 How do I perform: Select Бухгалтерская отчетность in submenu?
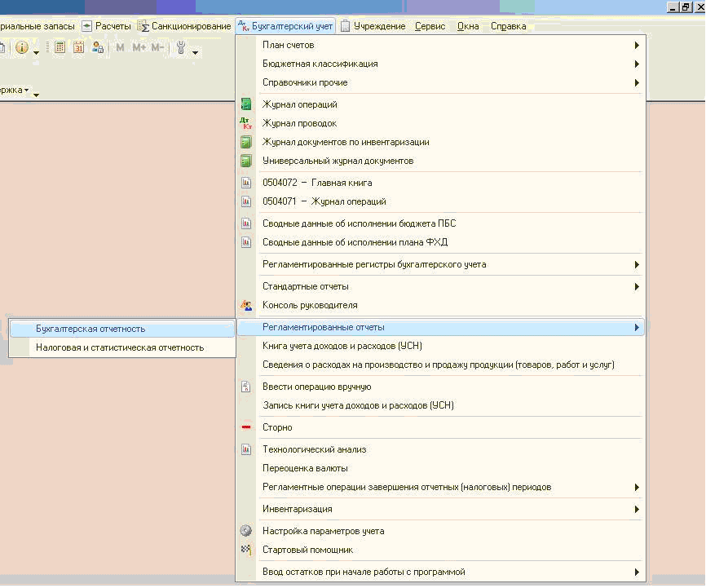click(x=122, y=329)
